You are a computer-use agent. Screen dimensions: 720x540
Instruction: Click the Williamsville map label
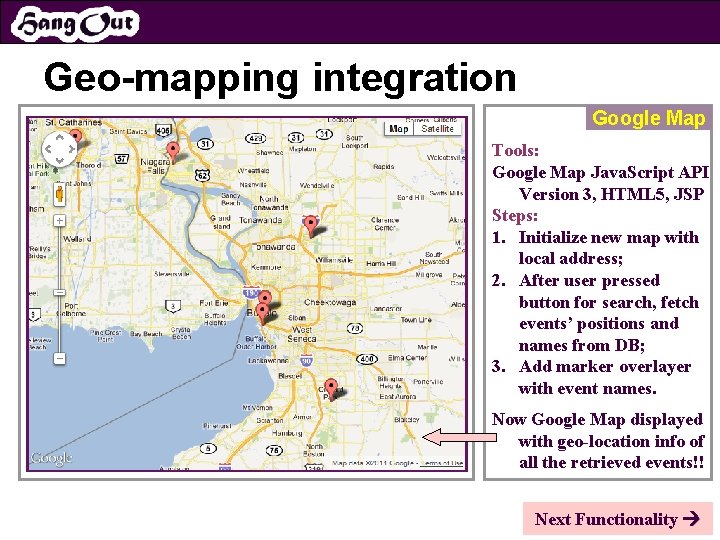click(x=334, y=259)
